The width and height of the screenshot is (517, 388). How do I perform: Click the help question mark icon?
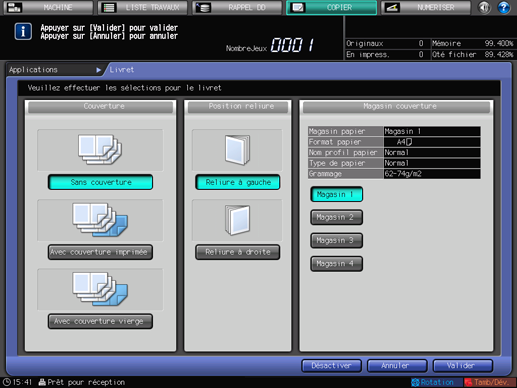point(504,7)
